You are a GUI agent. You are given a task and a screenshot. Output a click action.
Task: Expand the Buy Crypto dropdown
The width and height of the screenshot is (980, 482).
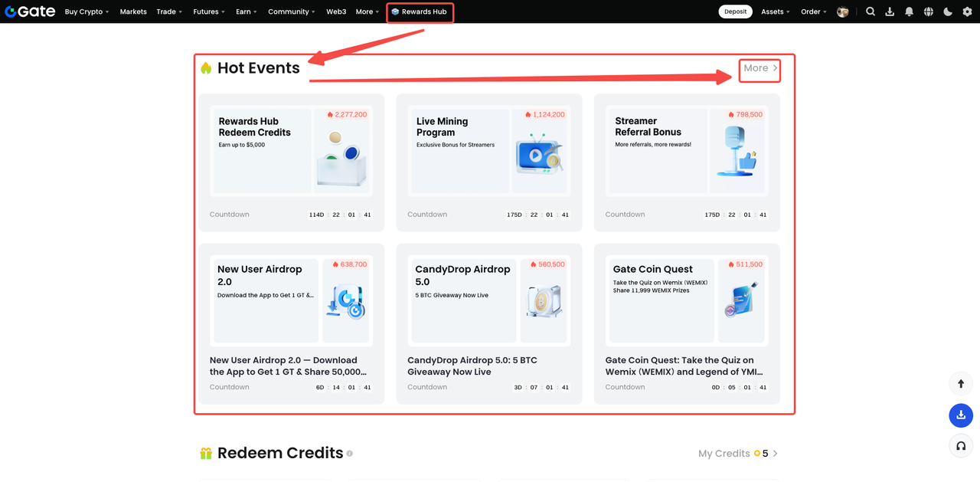click(87, 11)
